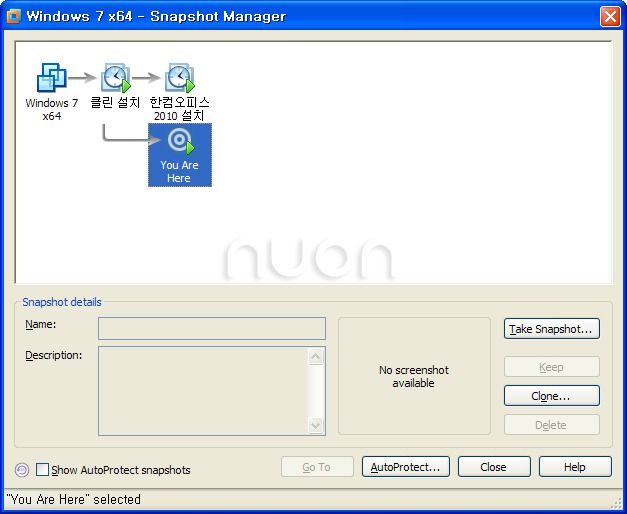The width and height of the screenshot is (627, 514).
Task: Select the 클린 설치 snapshot icon
Action: 116,78
